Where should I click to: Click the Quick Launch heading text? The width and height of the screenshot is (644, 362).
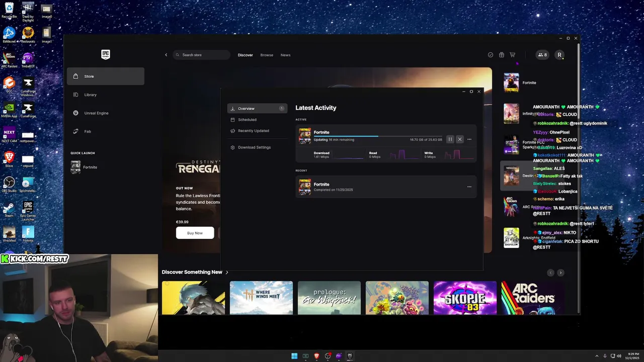(83, 153)
